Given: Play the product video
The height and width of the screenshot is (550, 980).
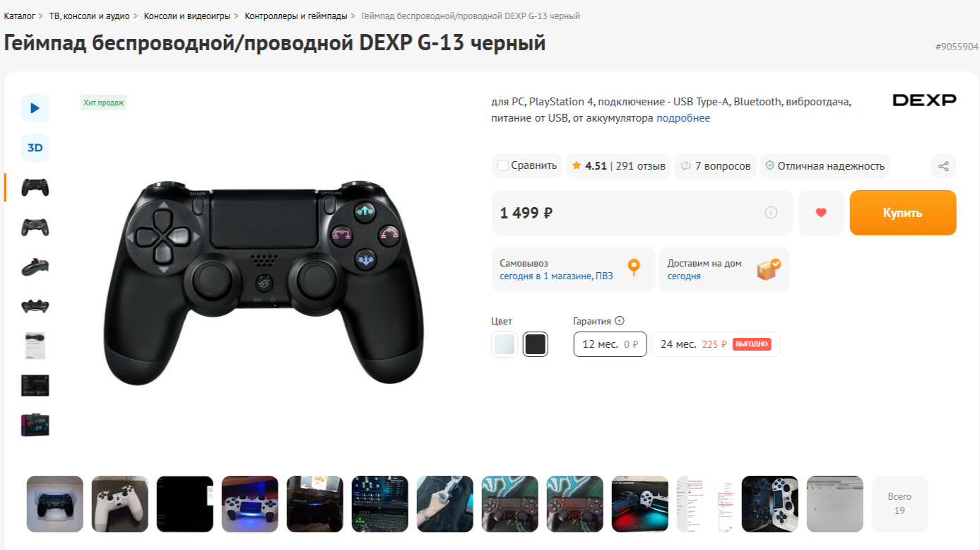Looking at the screenshot, I should click(35, 108).
